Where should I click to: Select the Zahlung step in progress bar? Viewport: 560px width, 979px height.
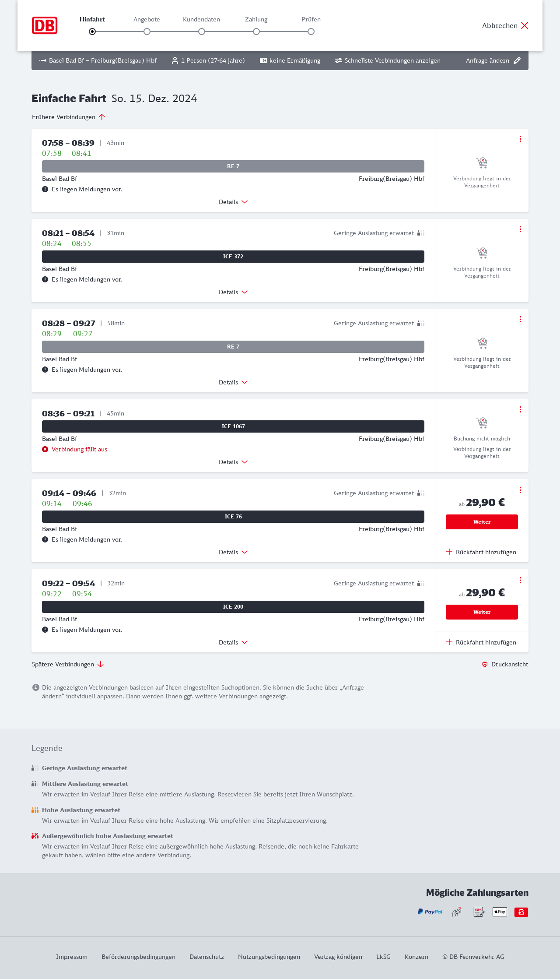coord(256,31)
